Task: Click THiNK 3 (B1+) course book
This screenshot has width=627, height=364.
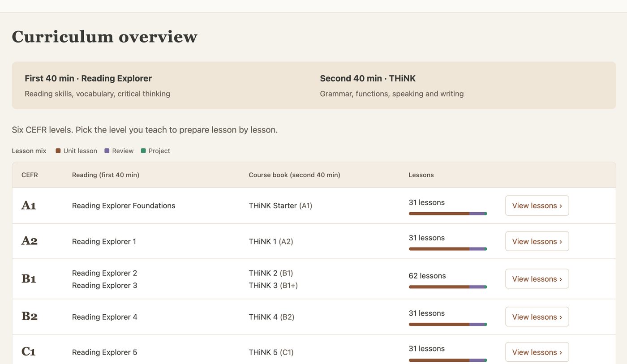Action: (x=273, y=285)
